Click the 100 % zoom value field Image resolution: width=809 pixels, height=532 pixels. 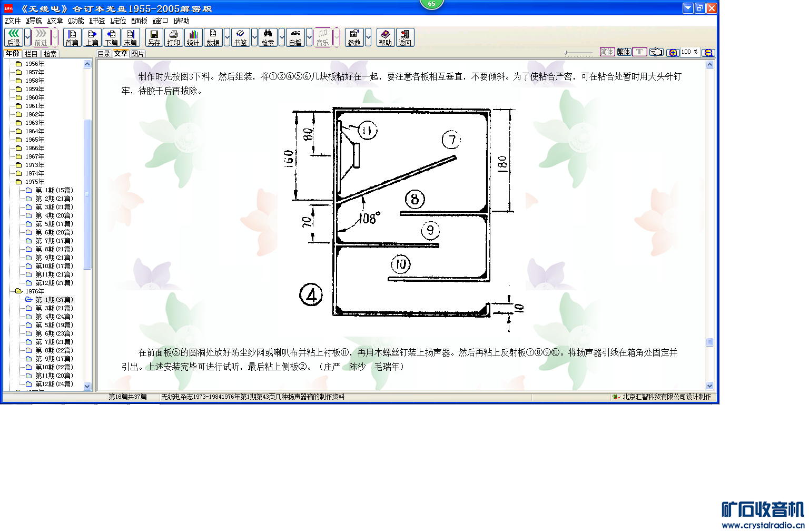pyautogui.click(x=689, y=52)
